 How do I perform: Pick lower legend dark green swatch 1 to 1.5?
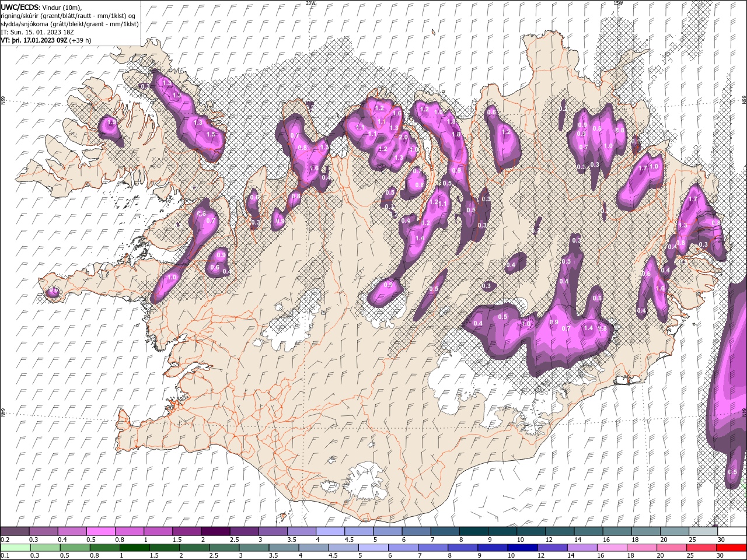point(135,548)
